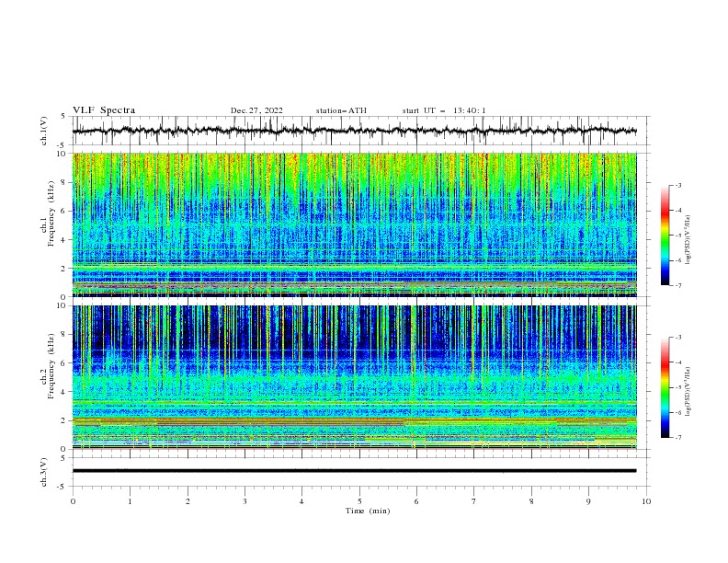Click the "ch.1 Frequency (kHz)" axis label

(48, 214)
